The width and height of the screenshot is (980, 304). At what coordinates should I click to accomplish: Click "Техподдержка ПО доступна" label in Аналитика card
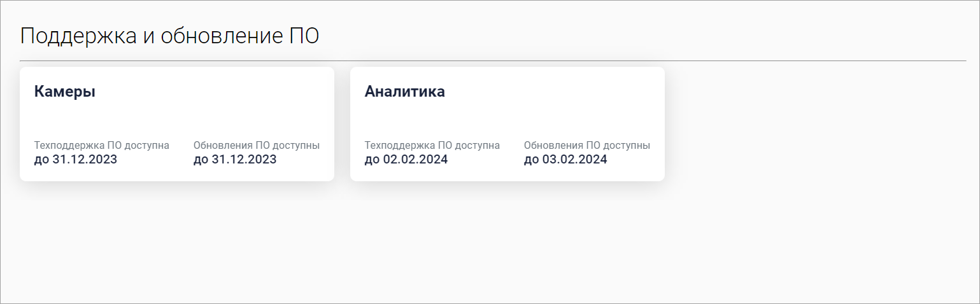432,145
